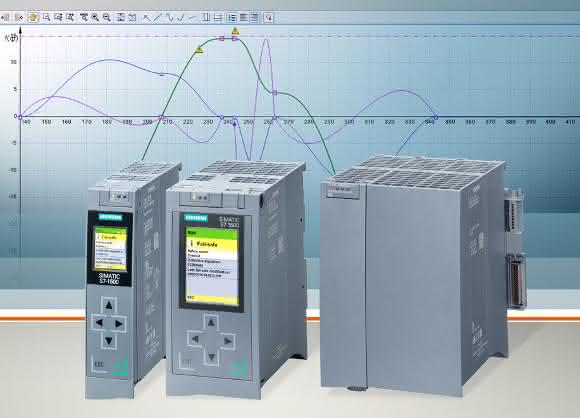Toggle the highlighted legend display icon

(232, 17)
